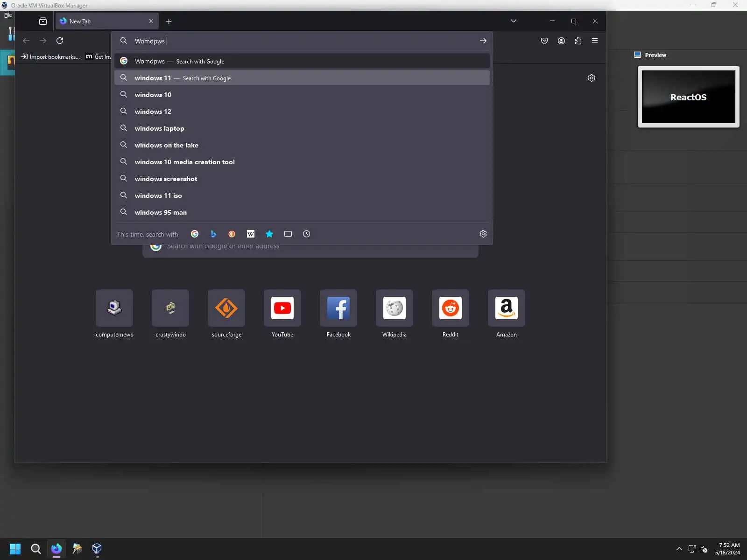Choose 'windows on the lake' suggestion
This screenshot has height=560, width=747.
point(302,145)
